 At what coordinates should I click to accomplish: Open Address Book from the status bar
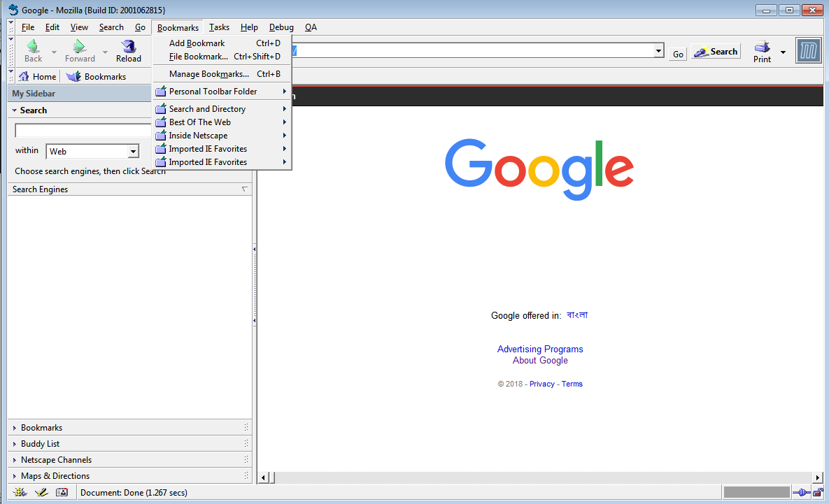62,492
